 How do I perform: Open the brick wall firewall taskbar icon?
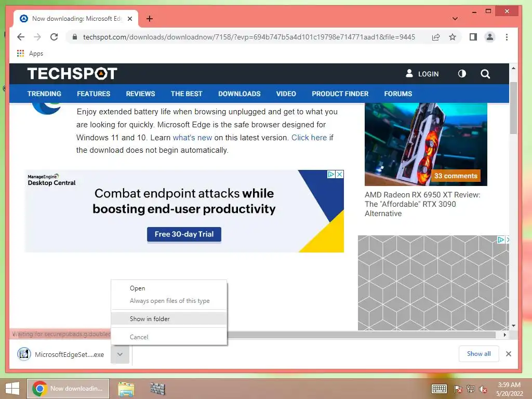(x=157, y=389)
